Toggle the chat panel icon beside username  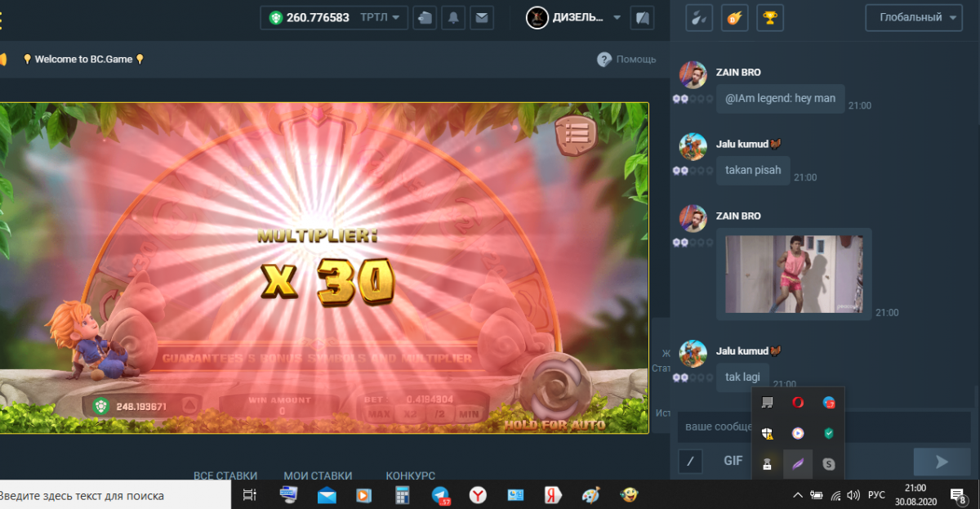point(642,17)
